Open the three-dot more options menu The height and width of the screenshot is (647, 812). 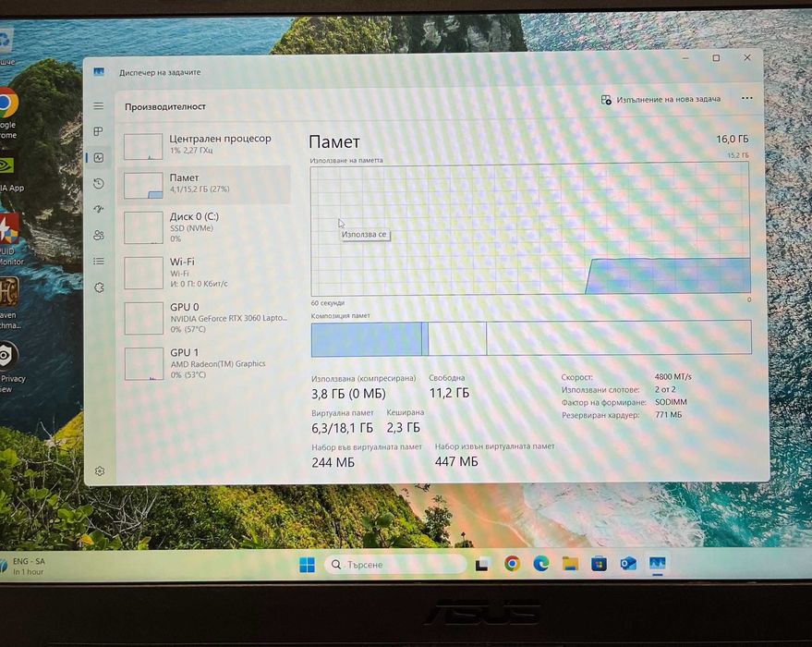coord(746,98)
